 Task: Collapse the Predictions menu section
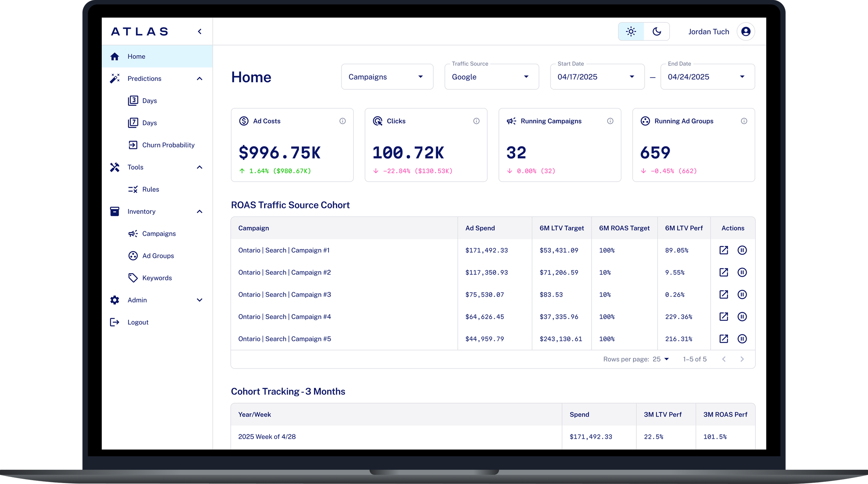pyautogui.click(x=199, y=79)
